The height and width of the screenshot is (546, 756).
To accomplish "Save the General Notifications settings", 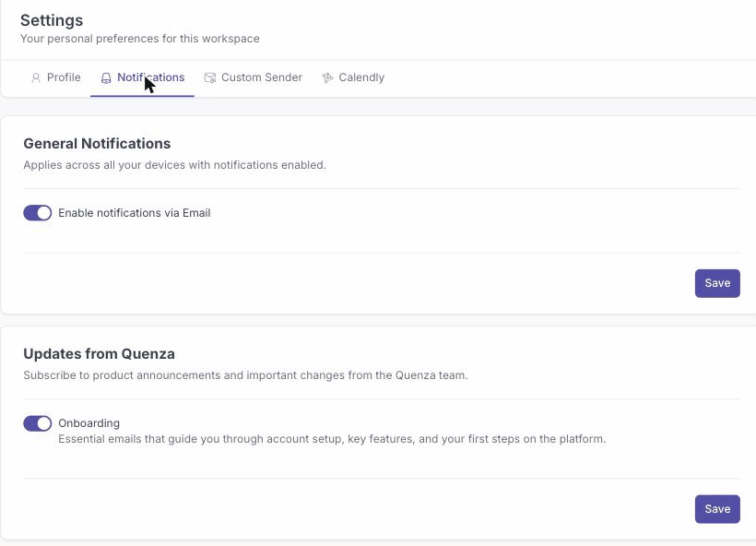I will 717,283.
